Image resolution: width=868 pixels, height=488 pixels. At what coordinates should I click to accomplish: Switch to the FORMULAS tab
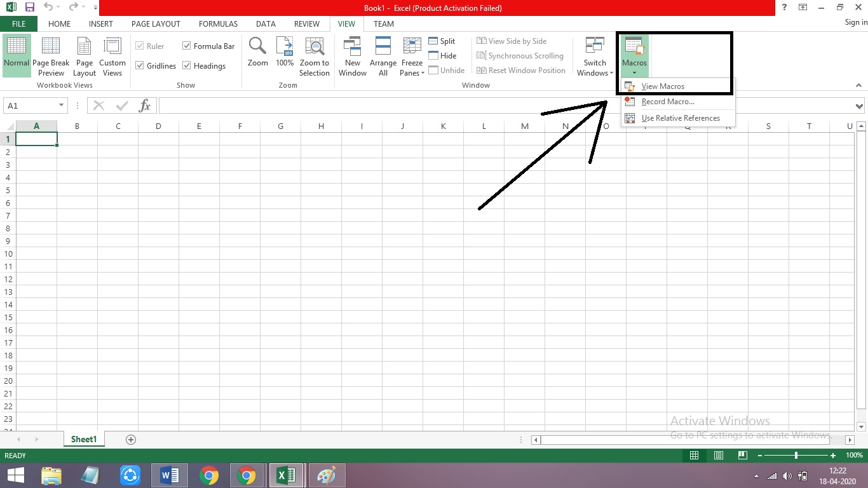(x=218, y=24)
